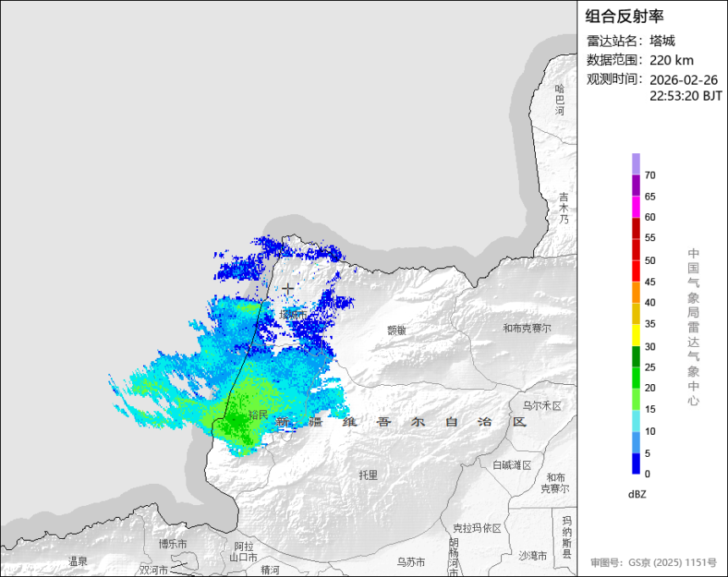Click the 和布克赛尔 label near 额敏
The width and height of the screenshot is (728, 577).
[x=527, y=328]
